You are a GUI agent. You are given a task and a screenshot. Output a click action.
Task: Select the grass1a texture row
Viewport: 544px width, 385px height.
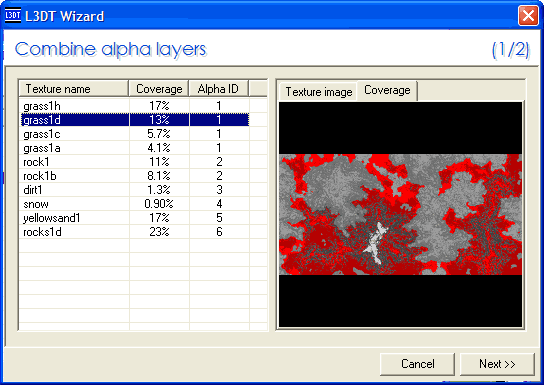(135, 148)
